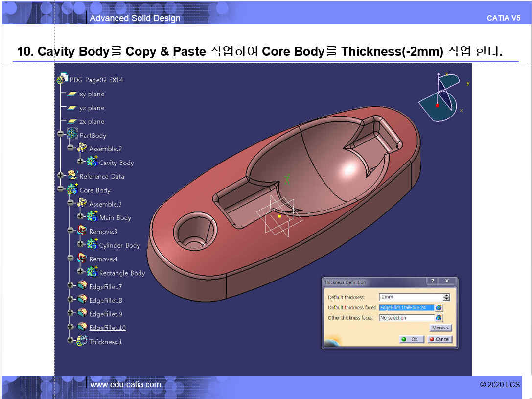Click the Default thickness spinner arrows
This screenshot has width=532, height=399.
click(446, 297)
